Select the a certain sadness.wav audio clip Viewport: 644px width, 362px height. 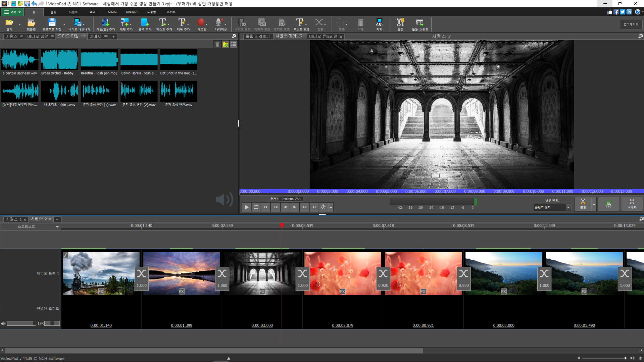click(20, 62)
